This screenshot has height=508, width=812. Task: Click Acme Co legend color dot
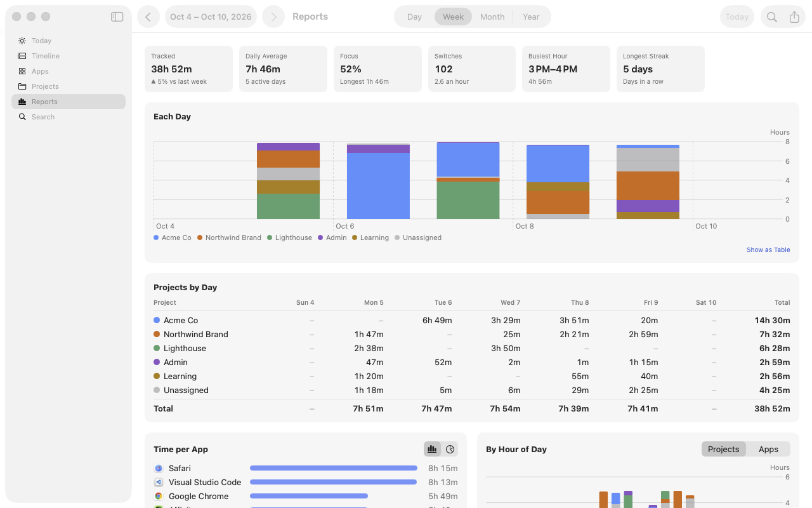[x=156, y=237]
